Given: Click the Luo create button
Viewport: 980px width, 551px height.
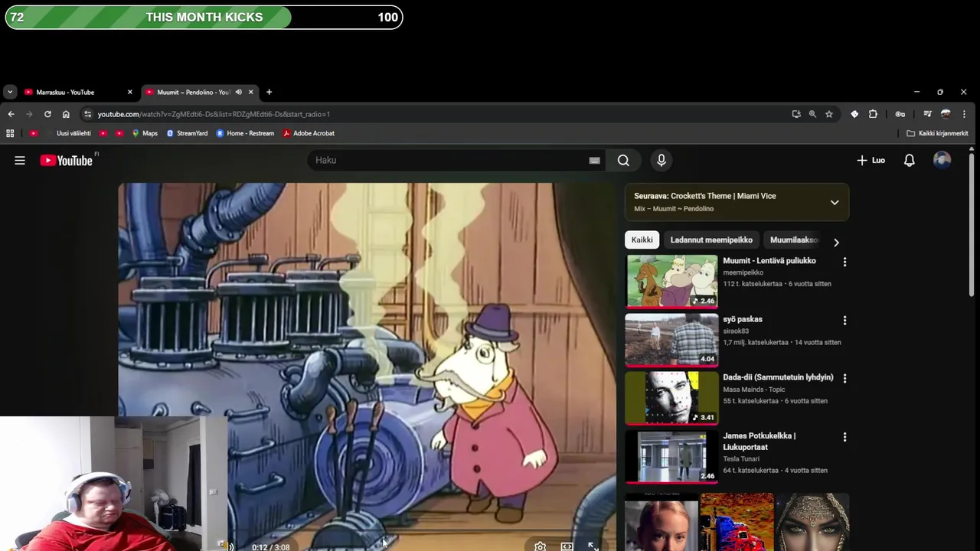Looking at the screenshot, I should pos(871,161).
